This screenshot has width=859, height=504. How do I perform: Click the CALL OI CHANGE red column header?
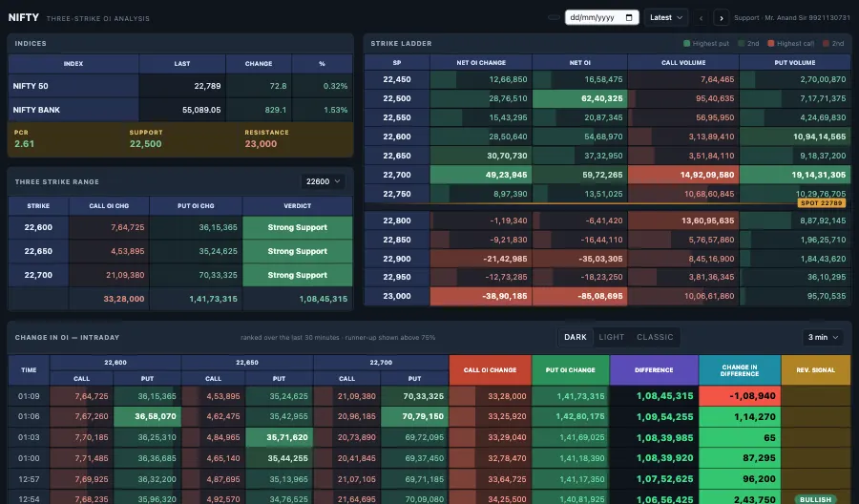pyautogui.click(x=490, y=369)
